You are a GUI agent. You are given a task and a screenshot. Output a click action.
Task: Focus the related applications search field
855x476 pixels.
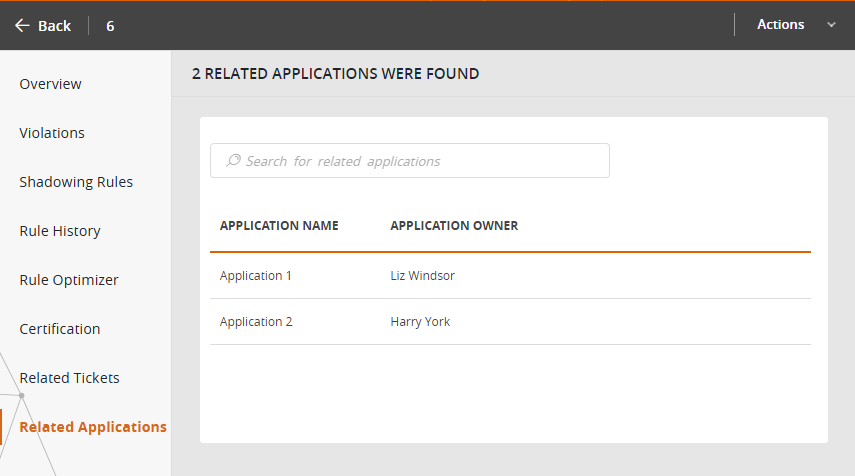click(x=420, y=161)
